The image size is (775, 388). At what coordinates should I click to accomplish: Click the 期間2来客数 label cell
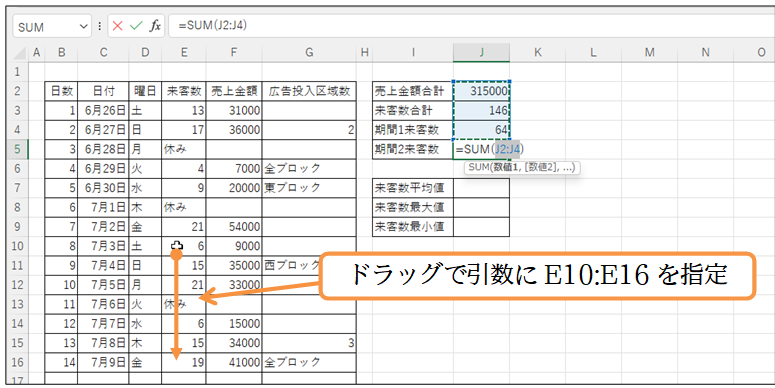(413, 149)
